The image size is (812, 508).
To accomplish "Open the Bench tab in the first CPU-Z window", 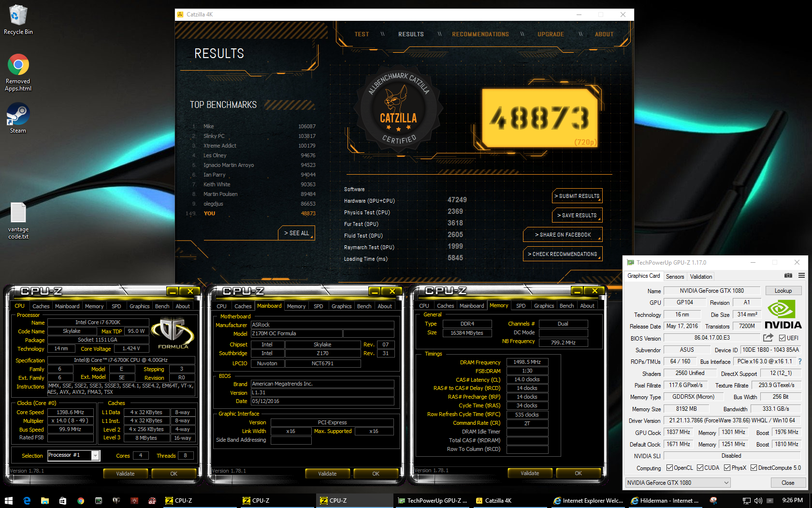I will click(x=162, y=306).
